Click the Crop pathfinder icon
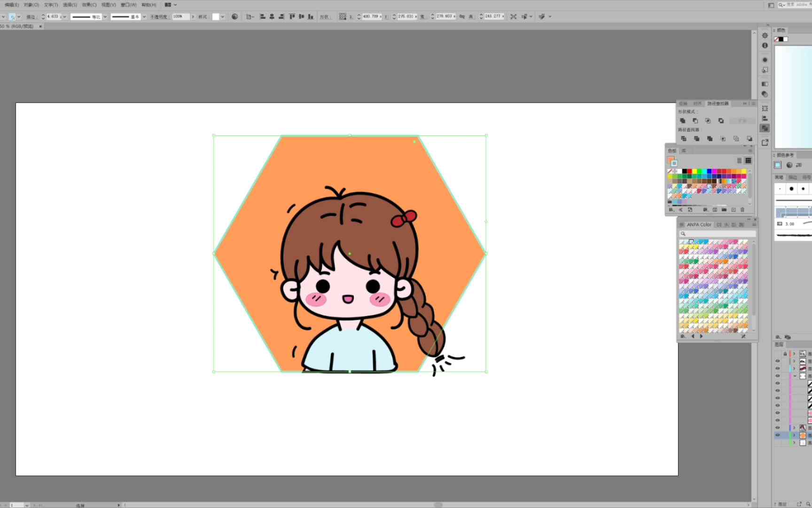 coord(723,139)
